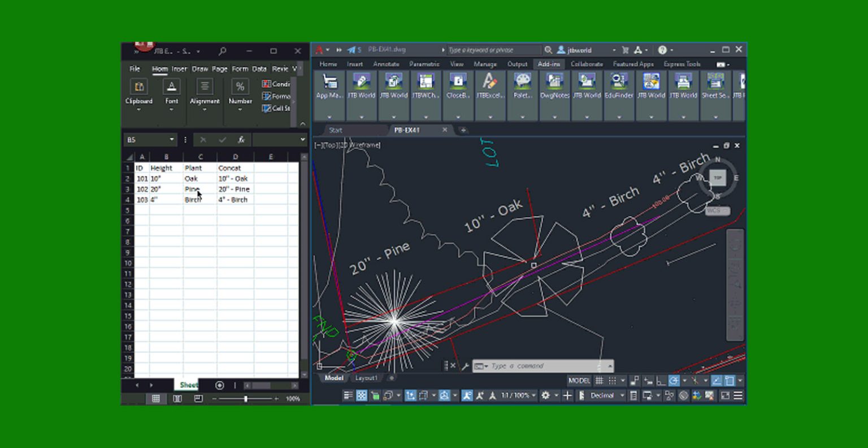Click the Type a command input field

point(520,366)
